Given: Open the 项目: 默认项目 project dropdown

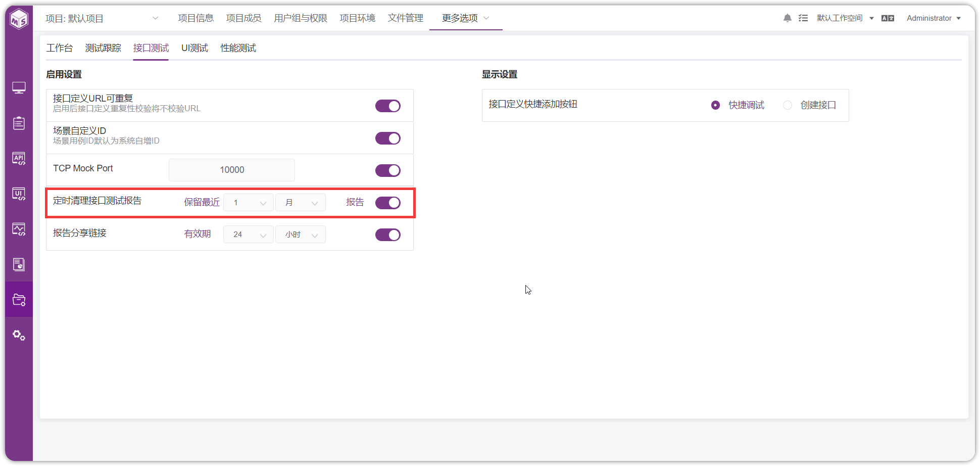Looking at the screenshot, I should [x=102, y=19].
